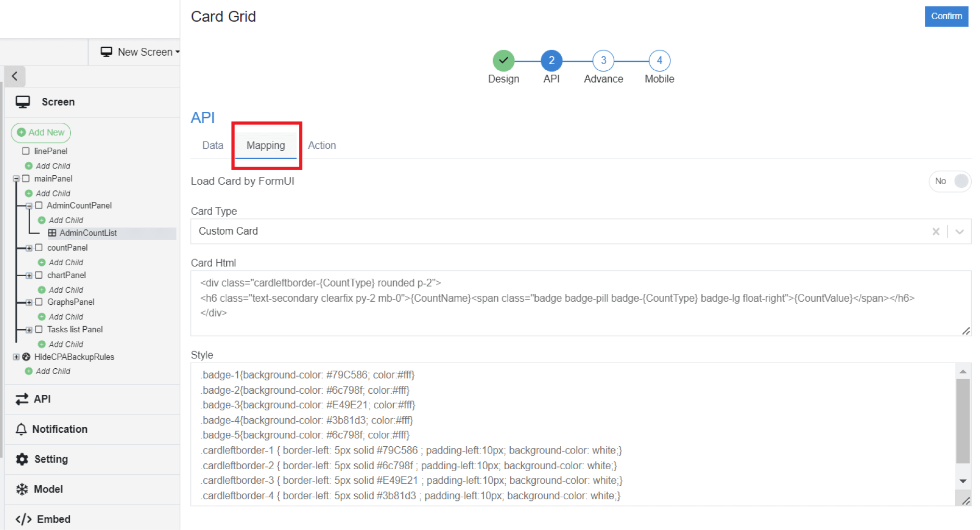Check the linePanel checkbox
Screen dimensions: 980x530
(26, 151)
